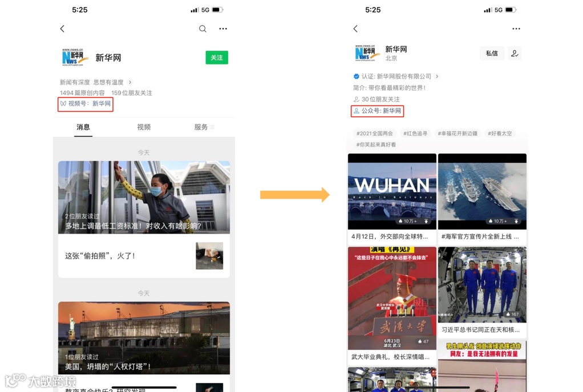Select the #红色追寻 tag

(x=415, y=133)
